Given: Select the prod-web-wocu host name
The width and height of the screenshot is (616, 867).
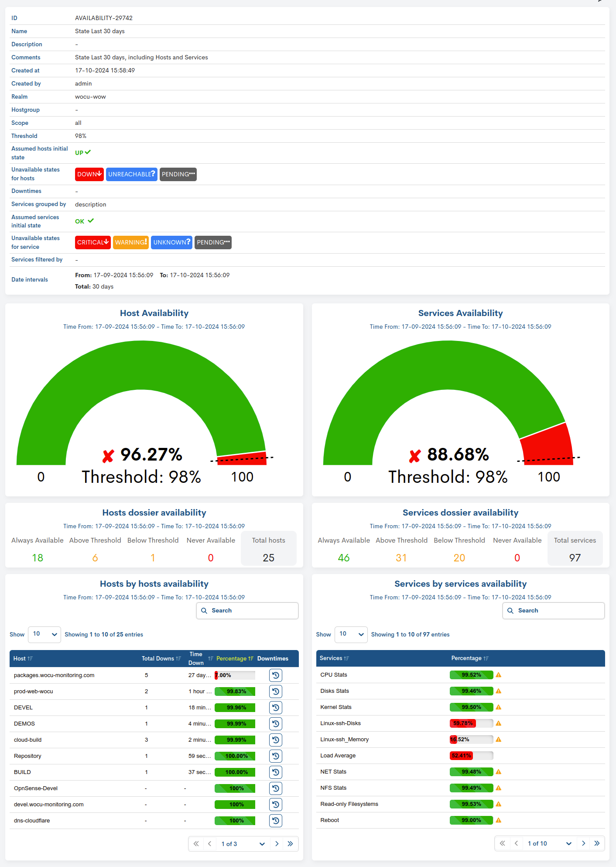Looking at the screenshot, I should (34, 692).
